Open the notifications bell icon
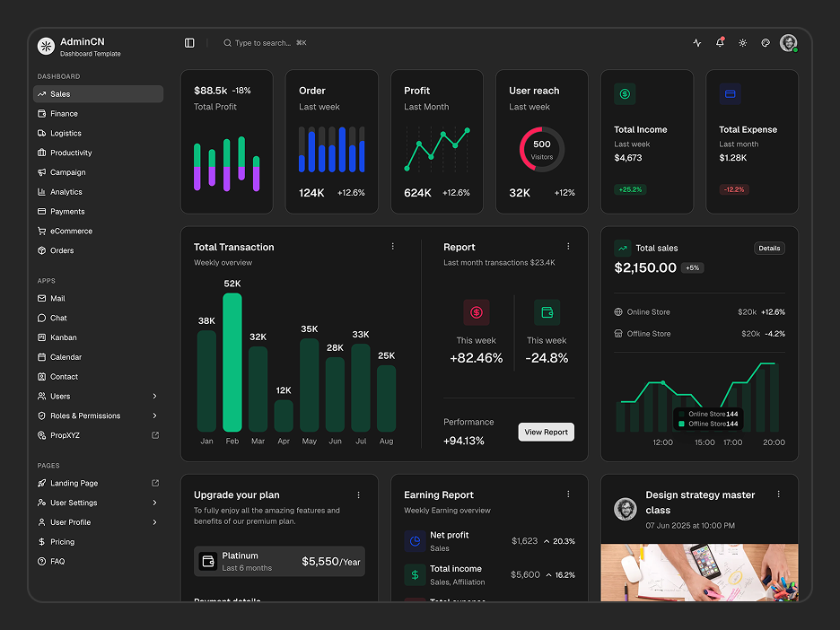Viewport: 840px width, 630px height. coord(720,42)
